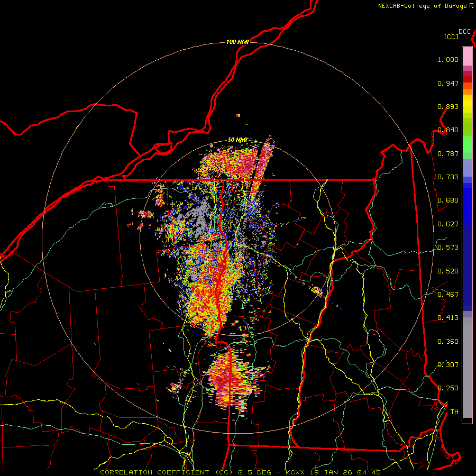Click the 19 JAN 26 date text
This screenshot has height=476, width=476.
coord(330,472)
